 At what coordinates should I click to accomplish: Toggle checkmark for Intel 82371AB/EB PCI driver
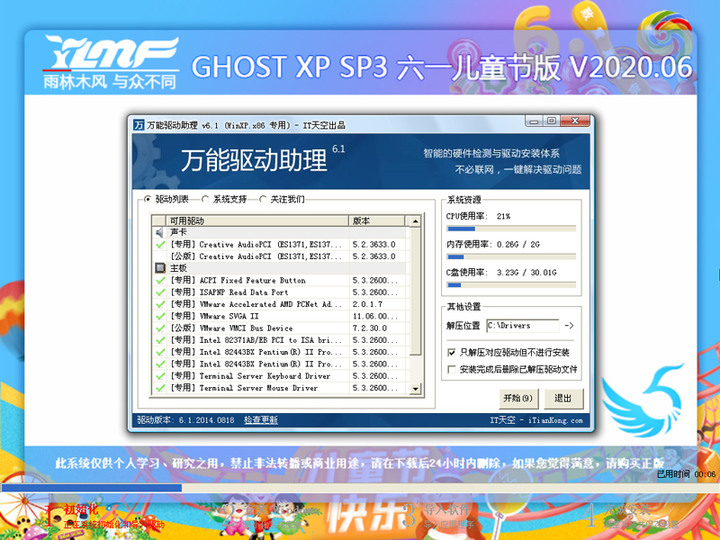click(160, 340)
